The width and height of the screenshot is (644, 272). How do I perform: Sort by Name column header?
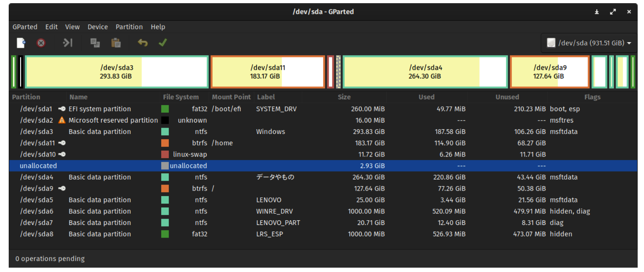point(78,97)
